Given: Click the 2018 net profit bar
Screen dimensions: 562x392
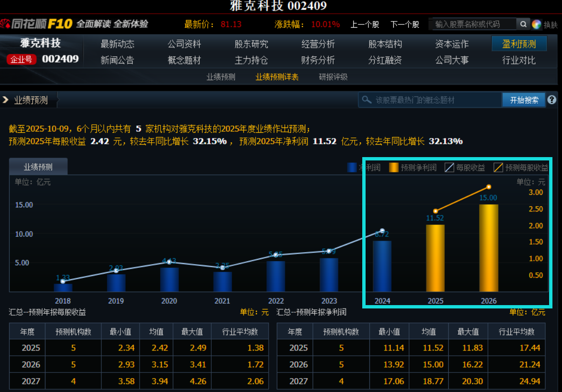Looking at the screenshot, I should 63,287.
